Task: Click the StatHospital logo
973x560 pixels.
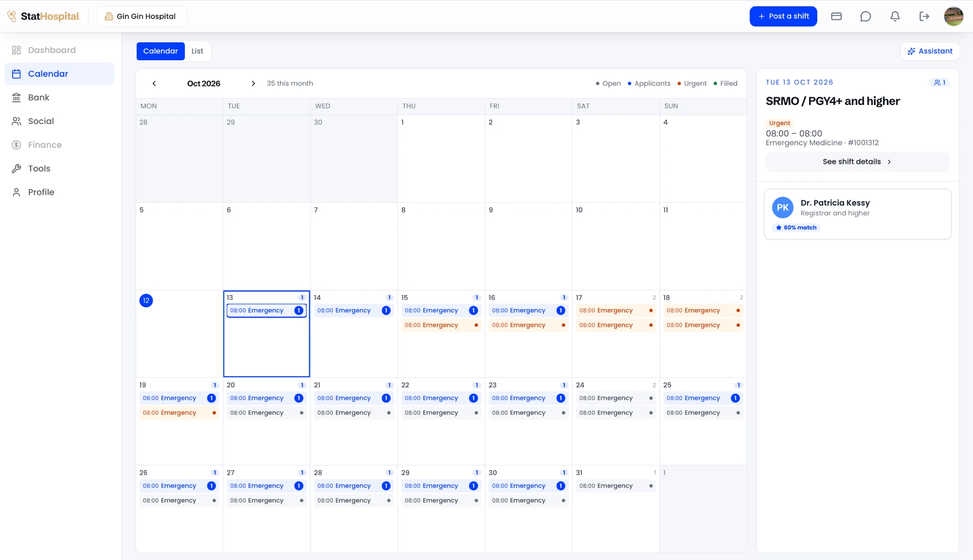Action: [43, 16]
